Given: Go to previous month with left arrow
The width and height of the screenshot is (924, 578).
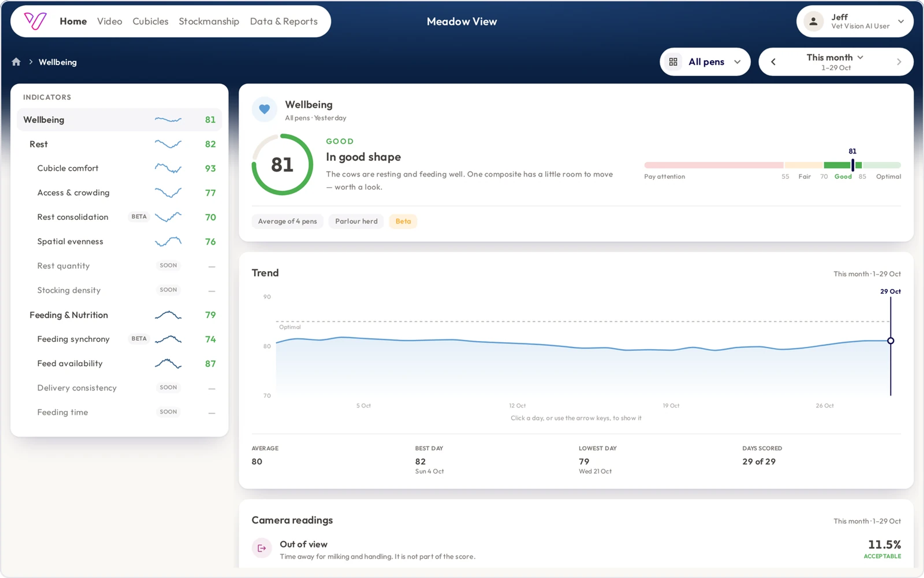Looking at the screenshot, I should tap(773, 62).
